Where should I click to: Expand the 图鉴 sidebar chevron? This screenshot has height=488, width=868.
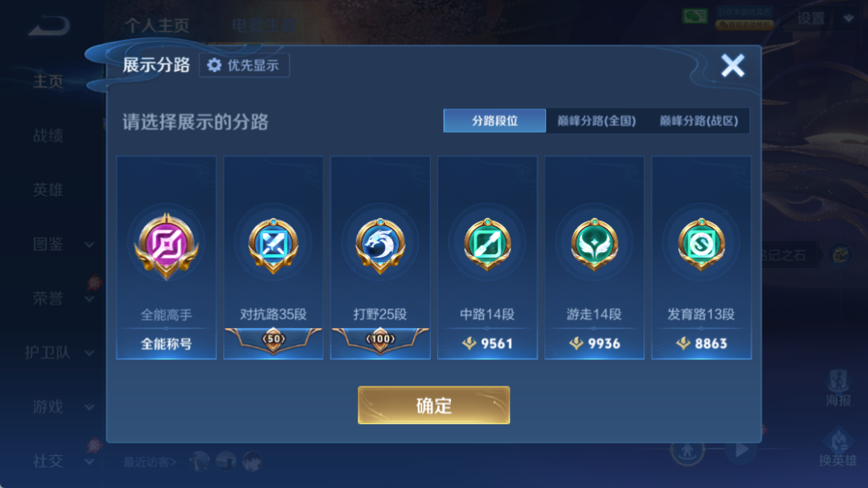click(89, 244)
